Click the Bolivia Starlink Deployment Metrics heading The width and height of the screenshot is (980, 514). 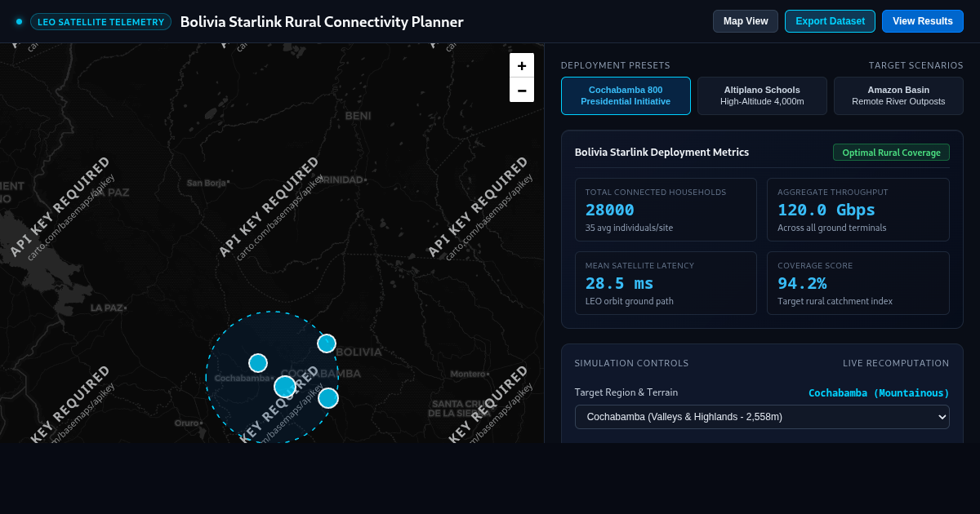click(661, 153)
